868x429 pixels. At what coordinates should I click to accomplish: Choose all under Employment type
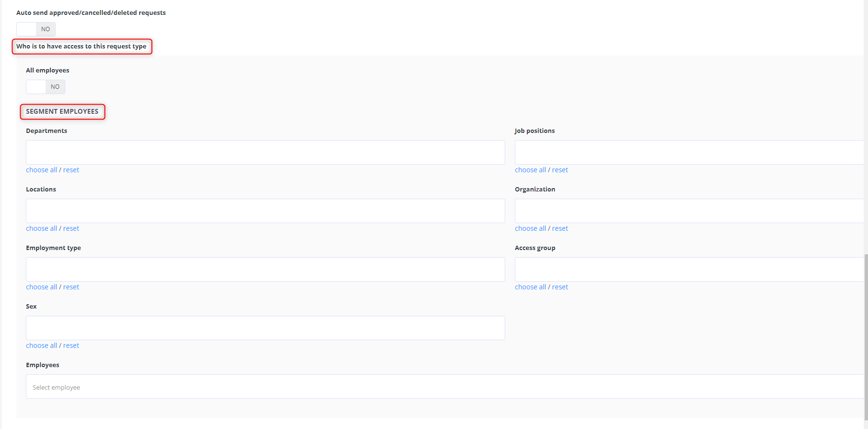(x=41, y=287)
